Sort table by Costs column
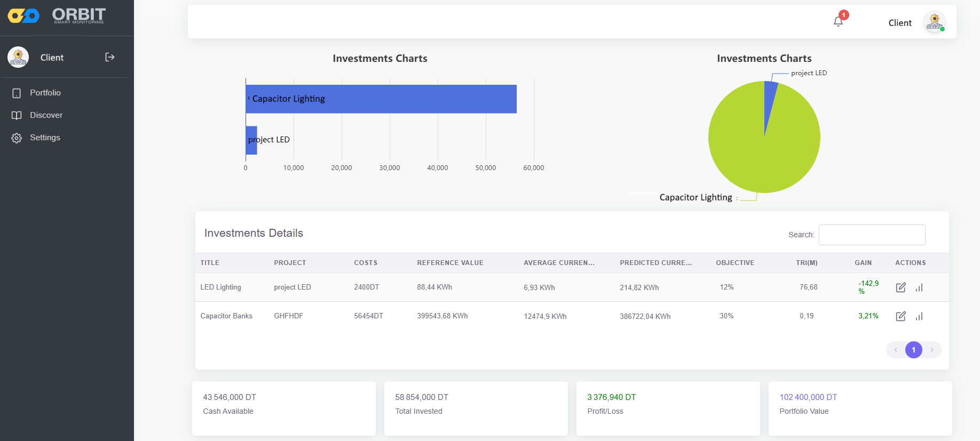The image size is (980, 441). [x=366, y=263]
